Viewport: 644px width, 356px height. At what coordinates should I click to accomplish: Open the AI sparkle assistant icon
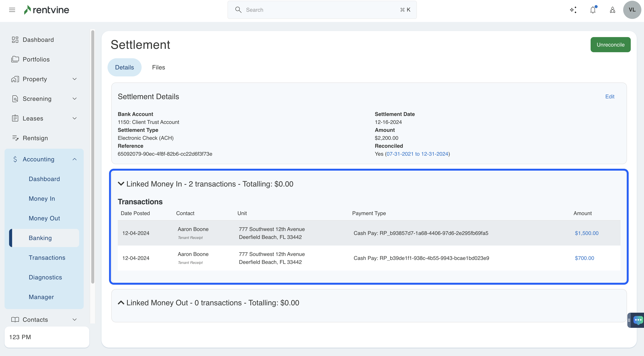coord(573,10)
